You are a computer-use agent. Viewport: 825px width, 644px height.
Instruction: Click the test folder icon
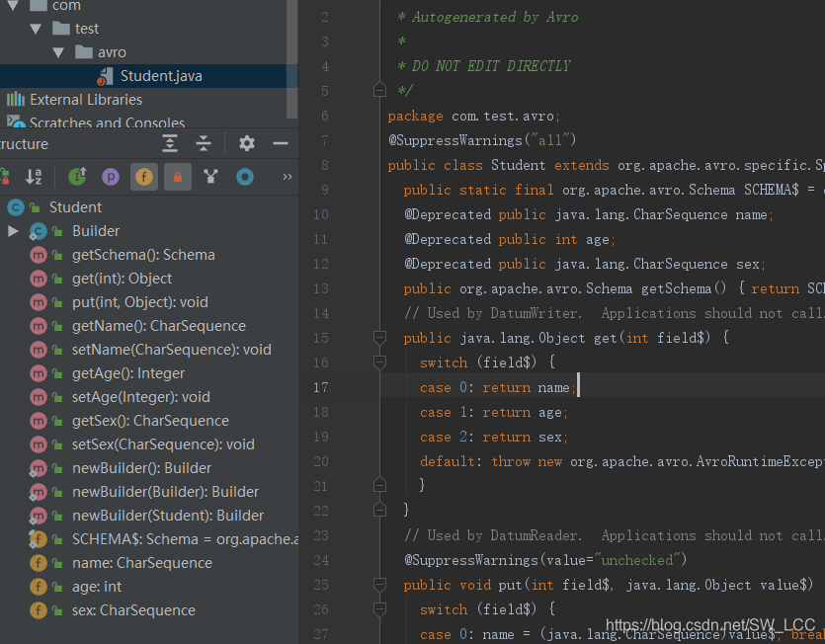pyautogui.click(x=61, y=28)
